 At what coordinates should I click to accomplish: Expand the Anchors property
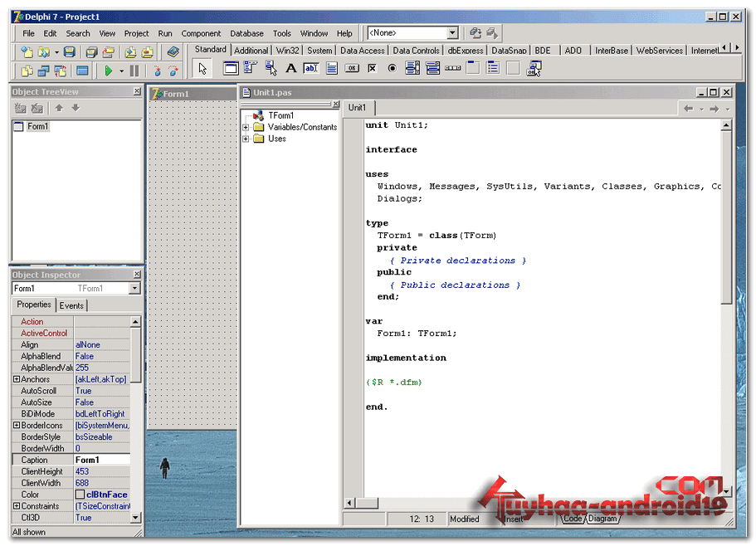tap(16, 379)
